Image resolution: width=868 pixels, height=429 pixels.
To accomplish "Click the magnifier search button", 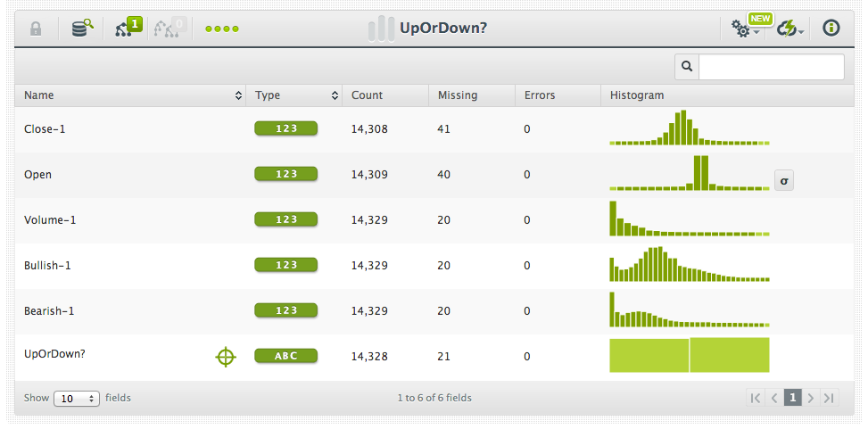I will [687, 66].
